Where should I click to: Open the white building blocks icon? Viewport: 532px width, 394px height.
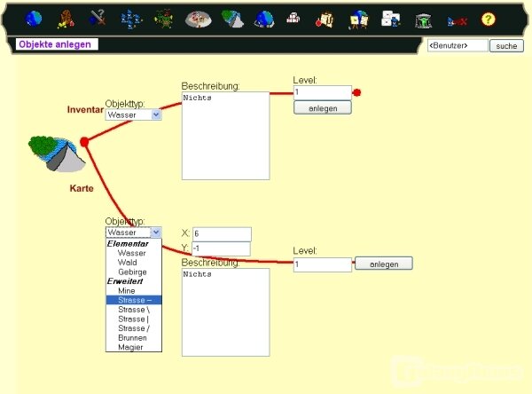pos(293,18)
